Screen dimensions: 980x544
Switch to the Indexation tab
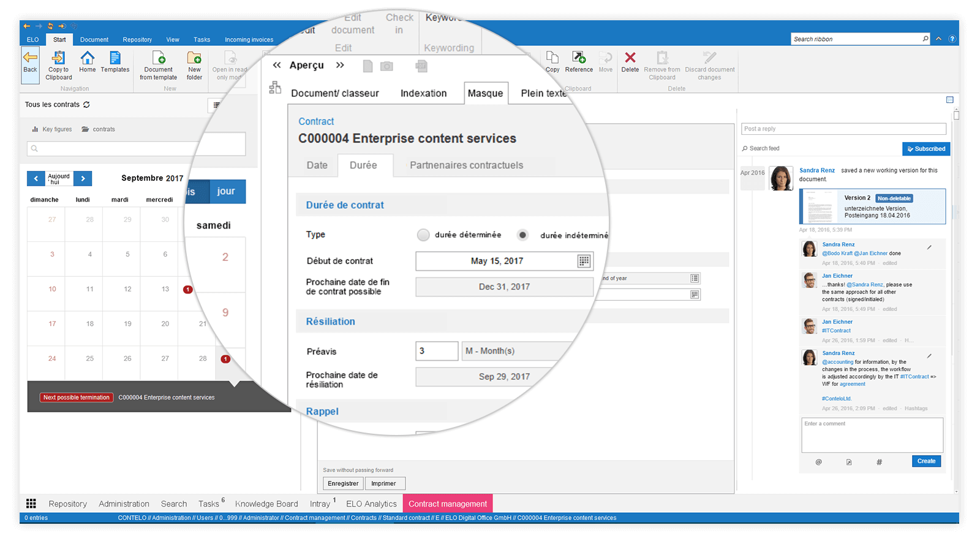pos(423,93)
